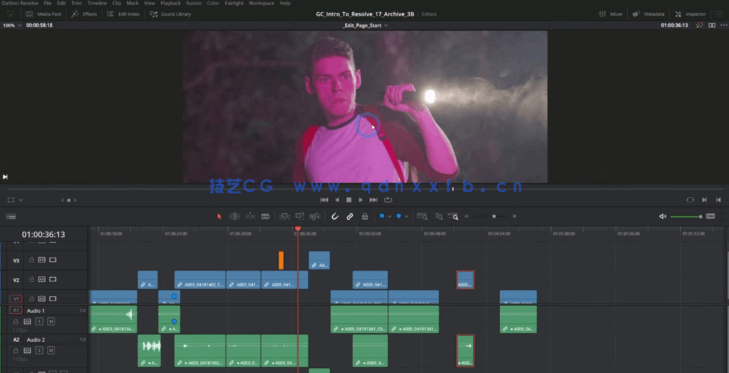Click the DIM audio button
Screen dimensions: 729x373
tap(710, 216)
